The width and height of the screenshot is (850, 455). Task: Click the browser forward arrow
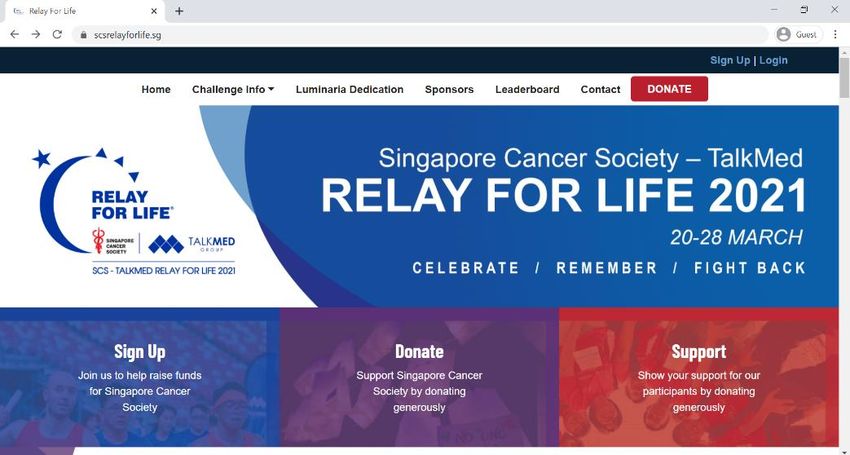click(36, 34)
